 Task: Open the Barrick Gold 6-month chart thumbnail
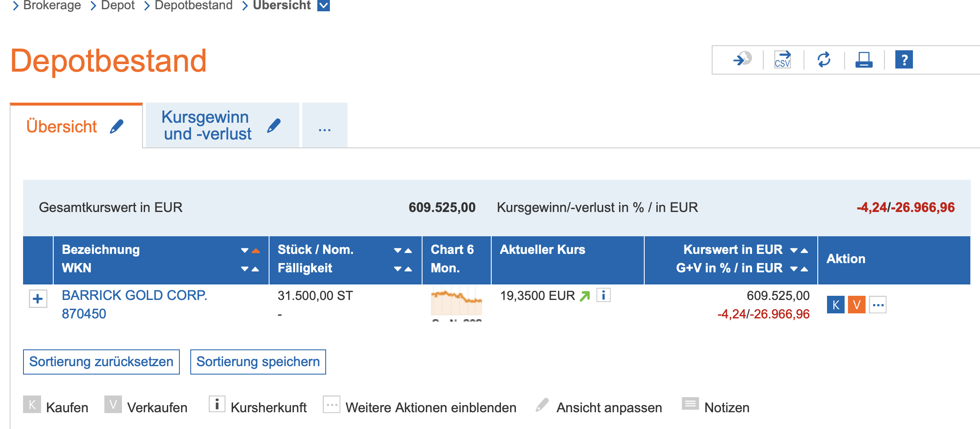[x=456, y=301]
